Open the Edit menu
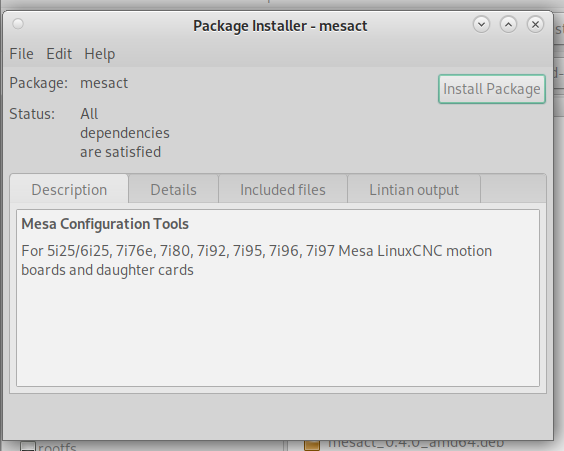The image size is (564, 451). pos(59,54)
